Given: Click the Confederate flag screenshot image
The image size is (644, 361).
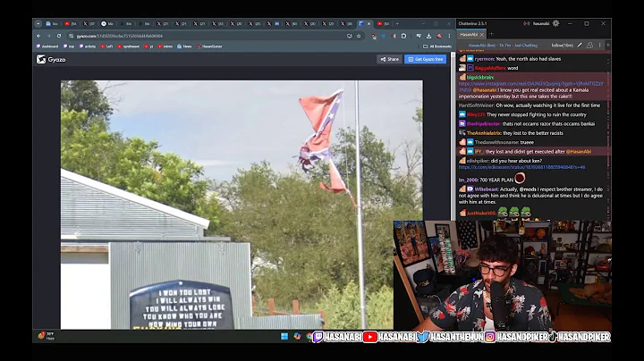Looking at the screenshot, I should tap(241, 205).
